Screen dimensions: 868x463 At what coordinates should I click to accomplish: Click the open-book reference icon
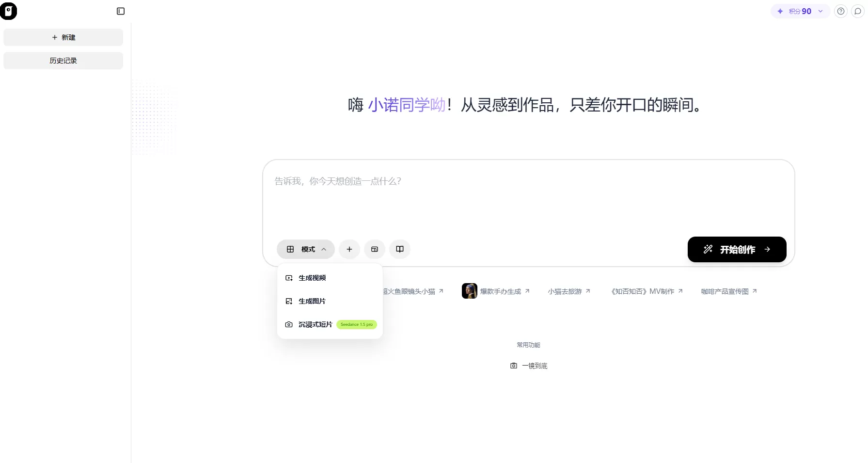[x=399, y=249]
